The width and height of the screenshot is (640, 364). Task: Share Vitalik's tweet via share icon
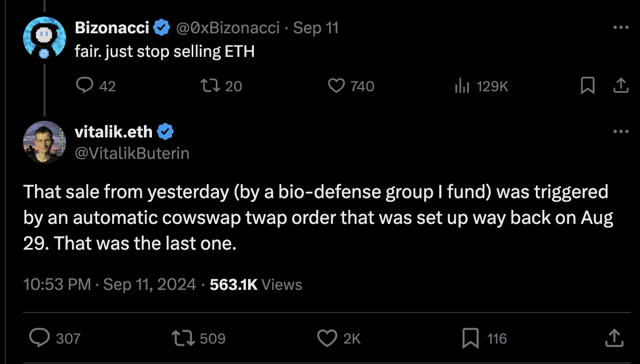(614, 338)
